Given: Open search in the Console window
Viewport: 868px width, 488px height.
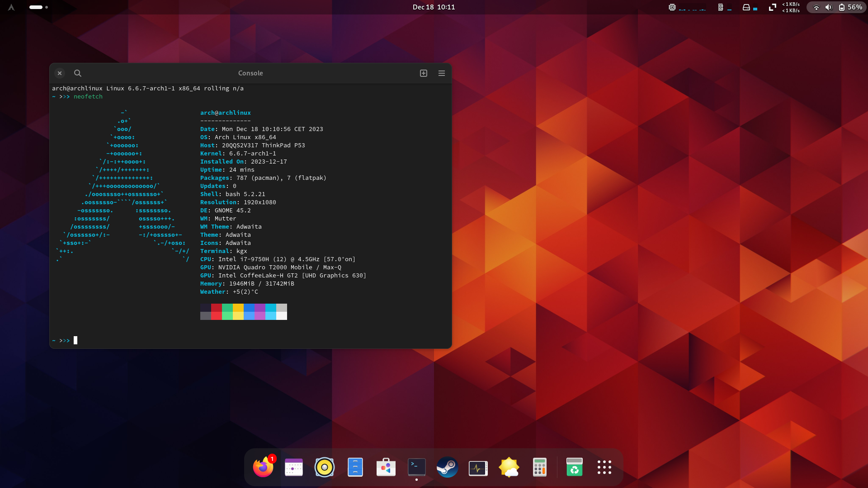Looking at the screenshot, I should [78, 73].
